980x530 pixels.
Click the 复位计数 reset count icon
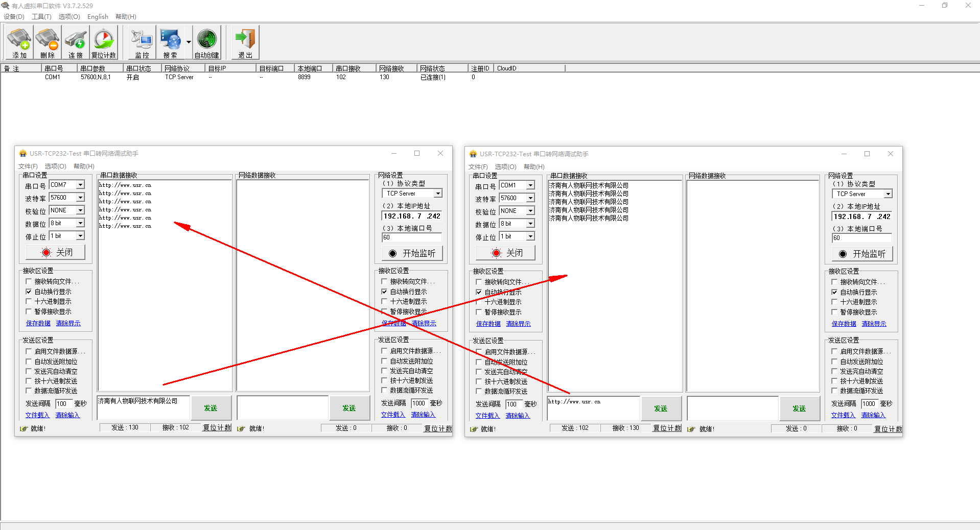click(x=104, y=42)
